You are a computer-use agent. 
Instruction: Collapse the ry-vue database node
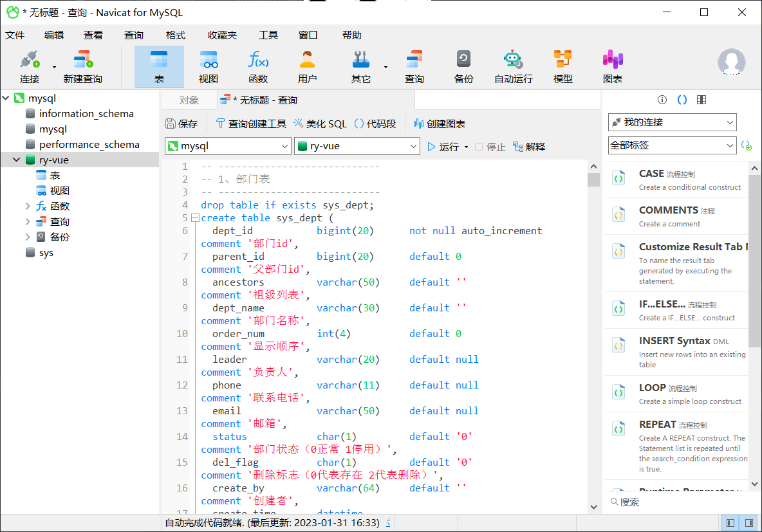tap(17, 160)
